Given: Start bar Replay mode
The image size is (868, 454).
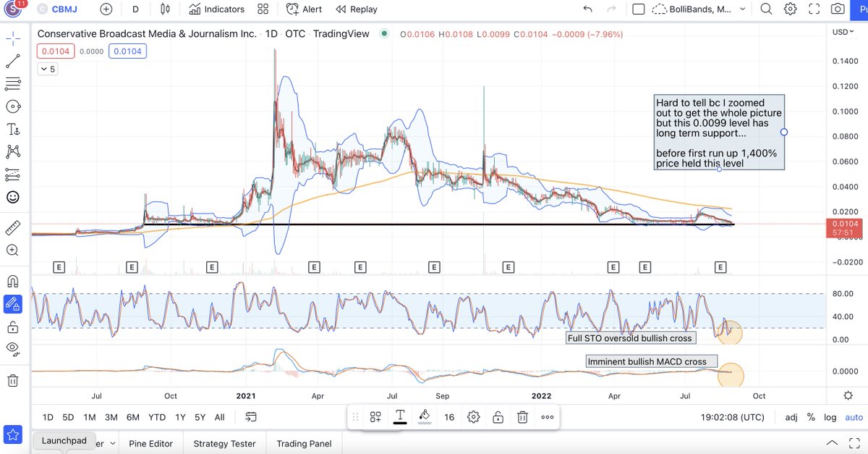Looking at the screenshot, I should coord(356,9).
